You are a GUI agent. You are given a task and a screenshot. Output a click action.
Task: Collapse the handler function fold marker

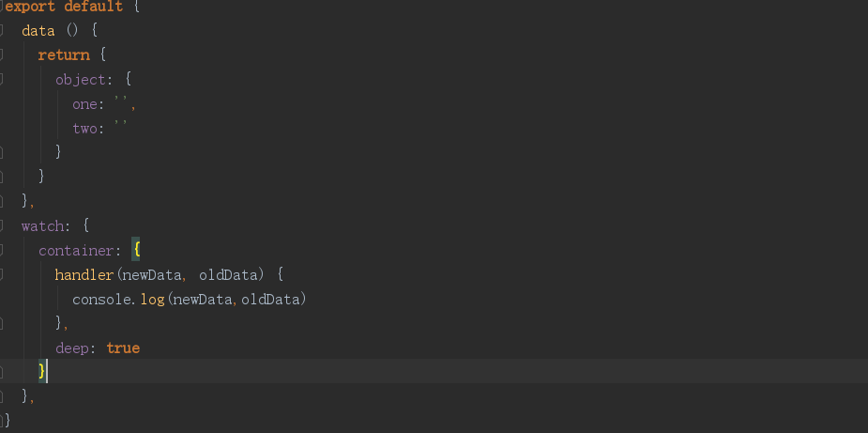click(3, 274)
